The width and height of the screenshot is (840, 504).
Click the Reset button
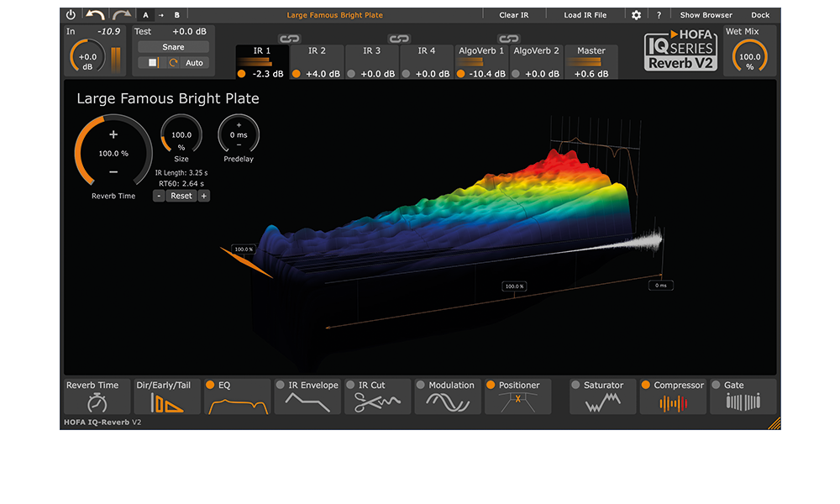(x=181, y=196)
